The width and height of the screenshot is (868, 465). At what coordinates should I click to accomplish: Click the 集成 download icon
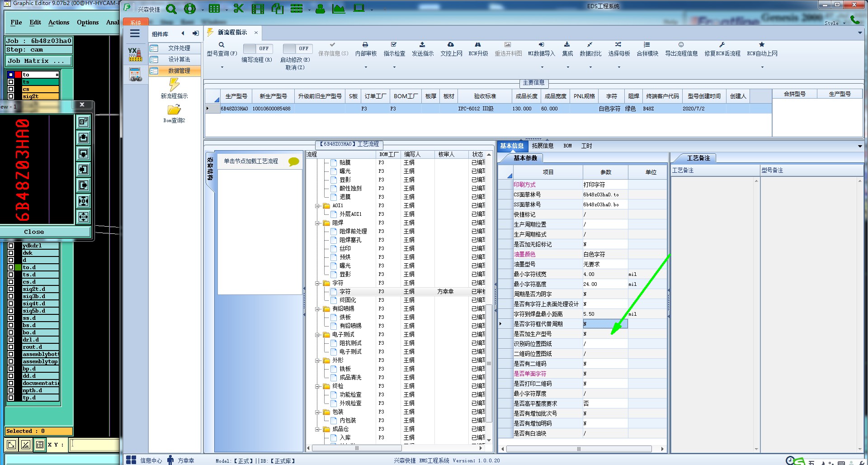tap(567, 45)
